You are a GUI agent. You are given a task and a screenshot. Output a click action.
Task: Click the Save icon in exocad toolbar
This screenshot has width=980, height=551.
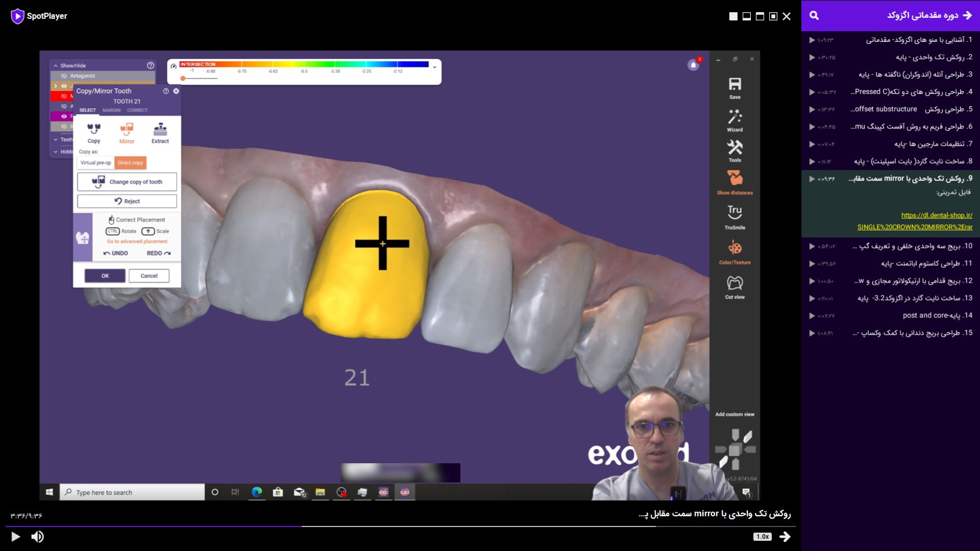tap(734, 88)
